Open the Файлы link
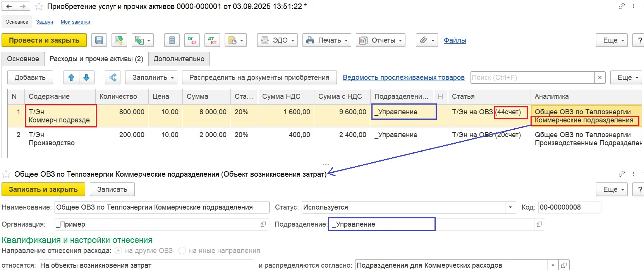 [x=455, y=40]
